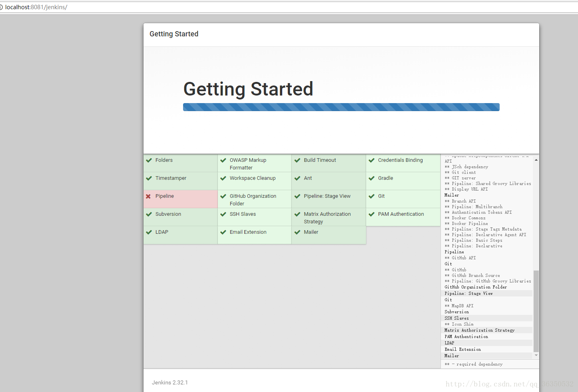The width and height of the screenshot is (578, 392).
Task: Click the Getting Started progress bar
Action: tap(341, 107)
